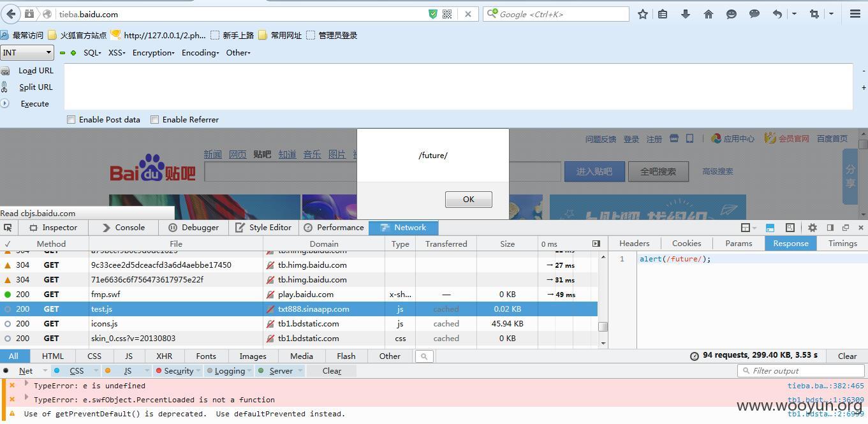Click the network filter search icon

tap(424, 356)
